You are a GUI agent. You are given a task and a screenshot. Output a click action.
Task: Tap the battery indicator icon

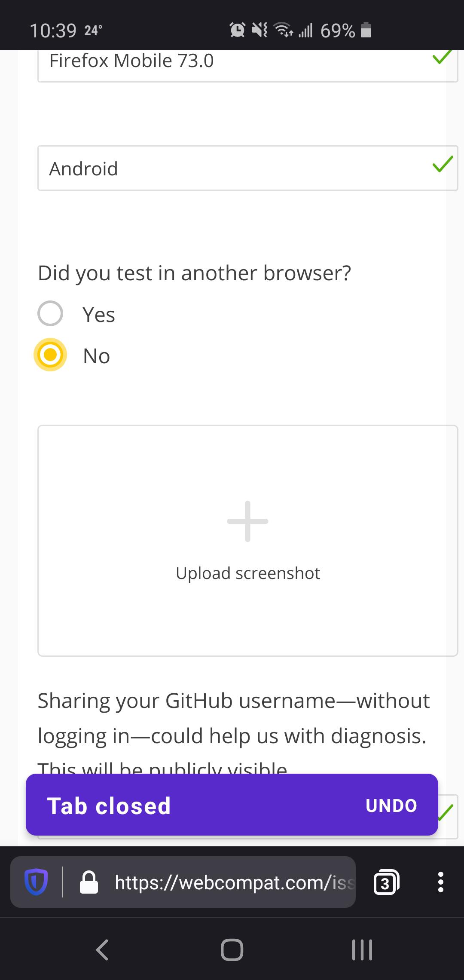click(365, 30)
